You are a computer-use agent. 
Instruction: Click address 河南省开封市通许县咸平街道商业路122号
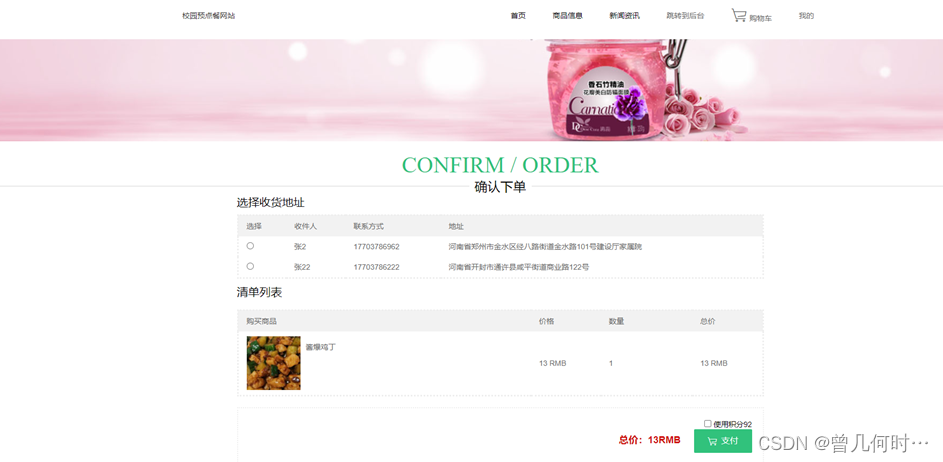pos(518,266)
